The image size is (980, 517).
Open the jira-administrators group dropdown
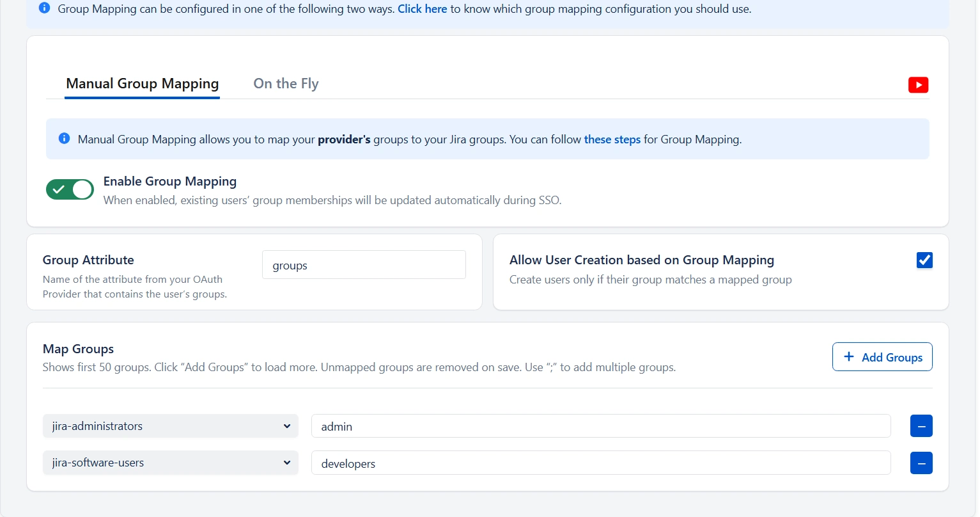point(169,426)
